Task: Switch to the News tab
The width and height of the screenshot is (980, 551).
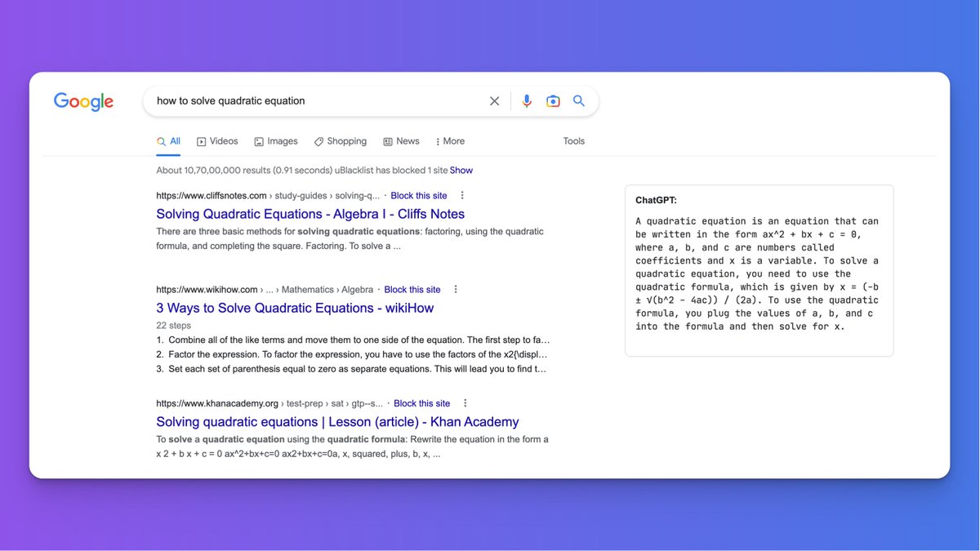Action: pos(401,141)
